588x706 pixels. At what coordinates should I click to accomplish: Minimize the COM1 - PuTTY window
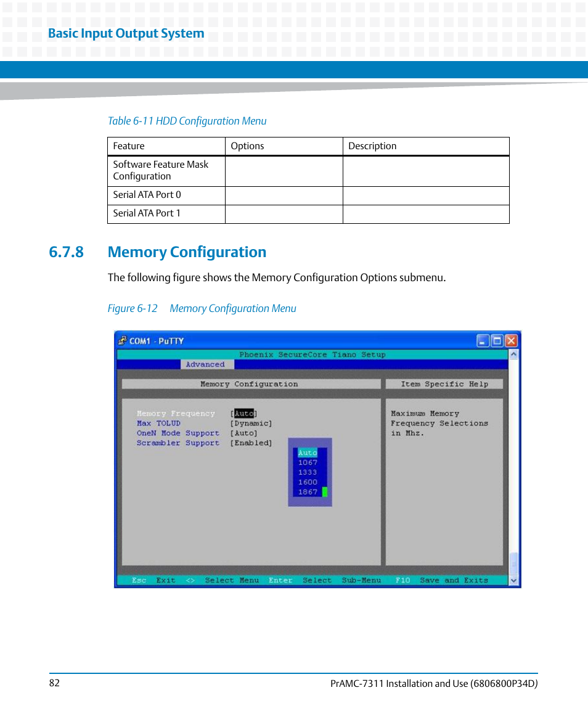[x=483, y=341]
